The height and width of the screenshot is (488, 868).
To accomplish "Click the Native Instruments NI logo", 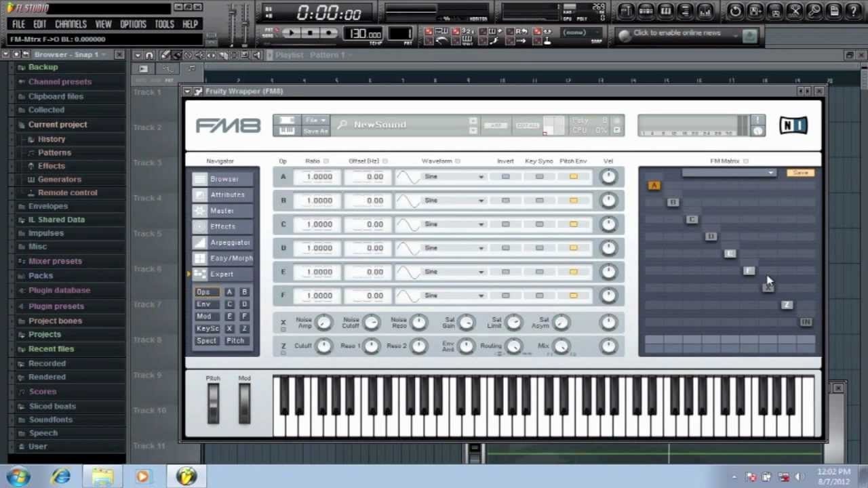I will point(793,125).
